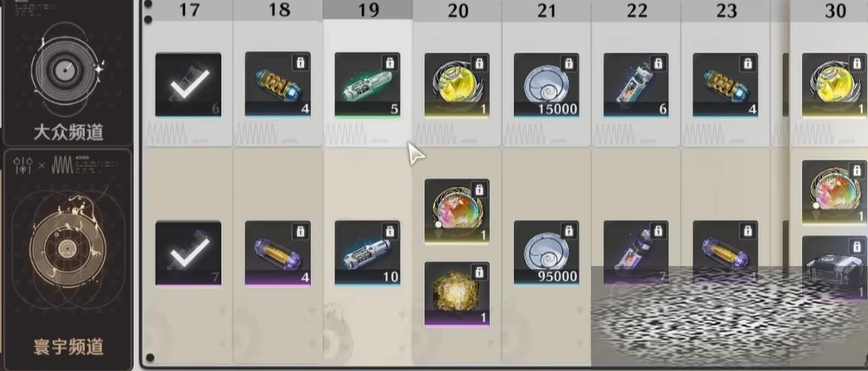Open the rainbow orb reward under level 20

457,211
